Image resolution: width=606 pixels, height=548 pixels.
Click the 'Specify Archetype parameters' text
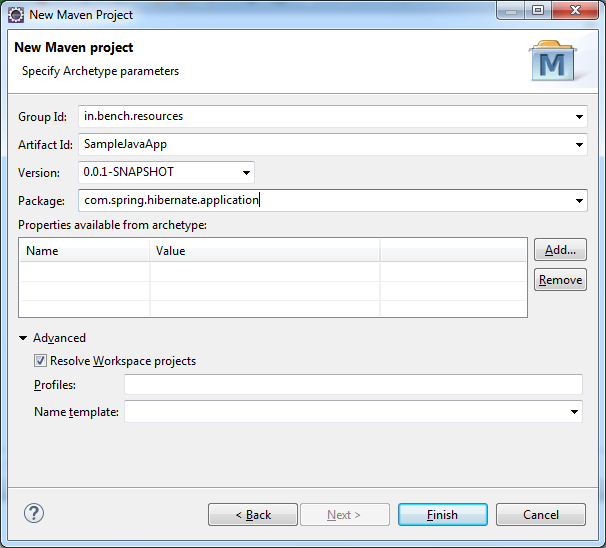(x=100, y=71)
